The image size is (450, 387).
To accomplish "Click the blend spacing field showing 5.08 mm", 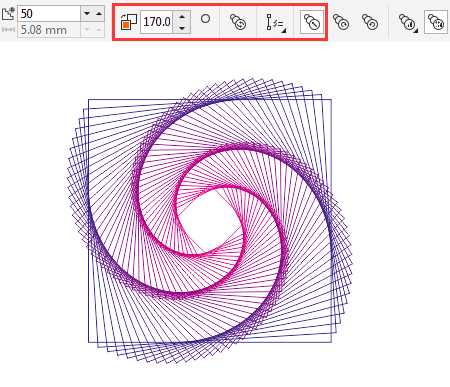I will click(49, 30).
